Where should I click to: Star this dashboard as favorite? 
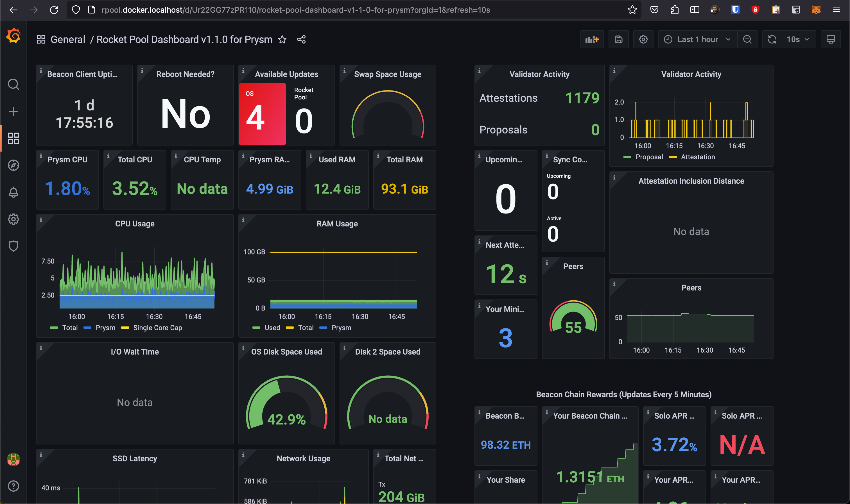coord(282,39)
